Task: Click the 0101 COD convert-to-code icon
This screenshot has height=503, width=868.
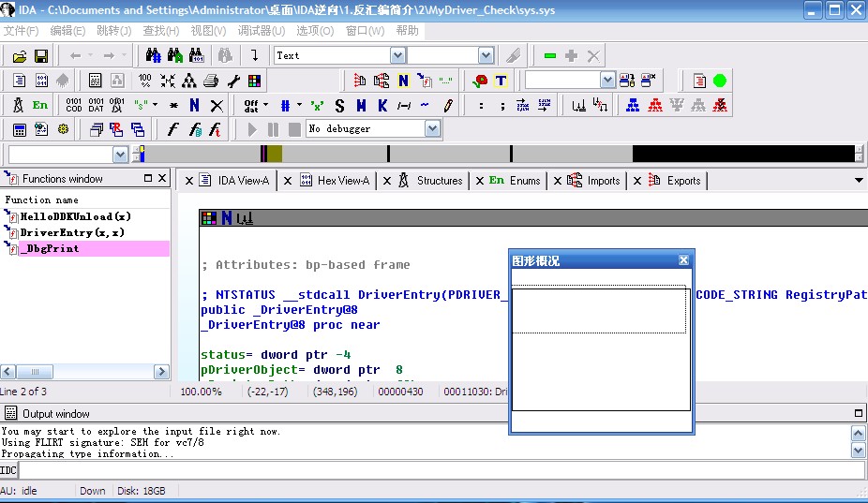Action: tap(74, 105)
